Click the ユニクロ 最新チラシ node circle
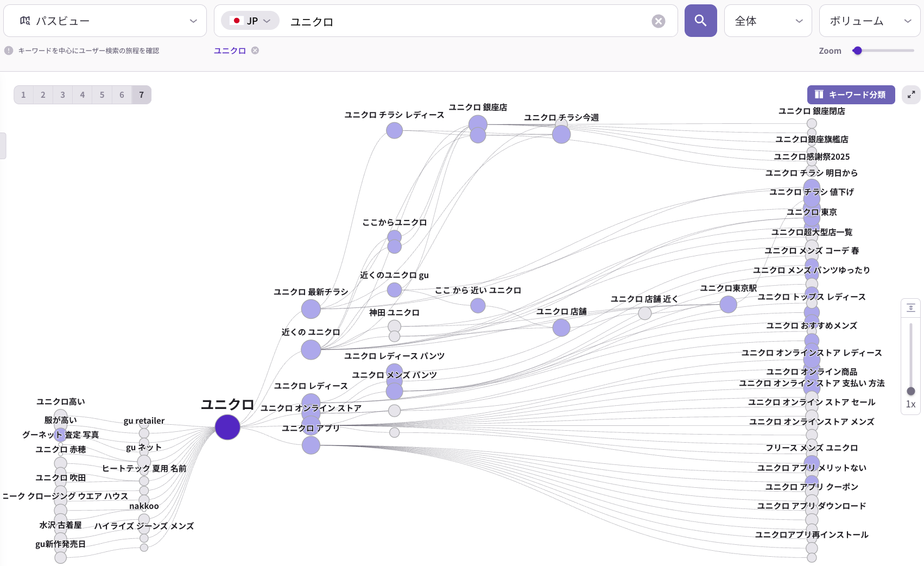924x566 pixels. click(311, 309)
